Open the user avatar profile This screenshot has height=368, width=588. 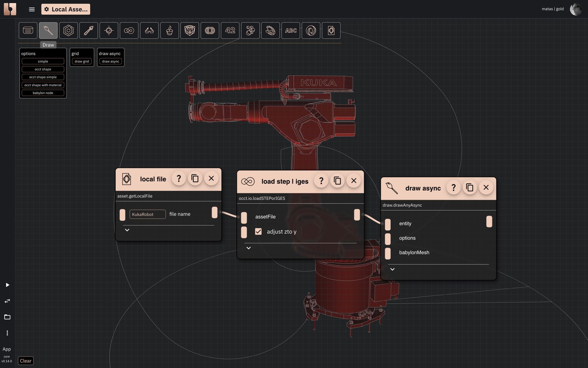click(x=576, y=9)
